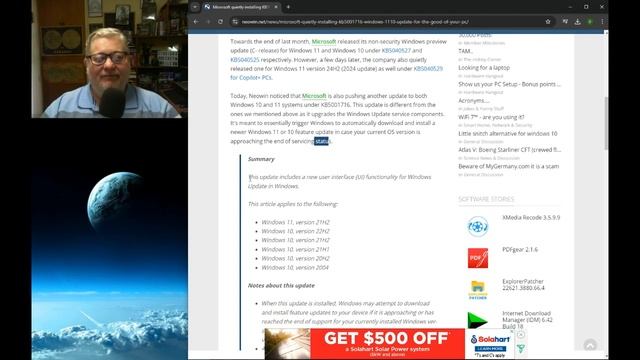Viewport: 640px width, 360px height.
Task: Click the scroll-to-top arrow circle
Action: click(x=590, y=346)
